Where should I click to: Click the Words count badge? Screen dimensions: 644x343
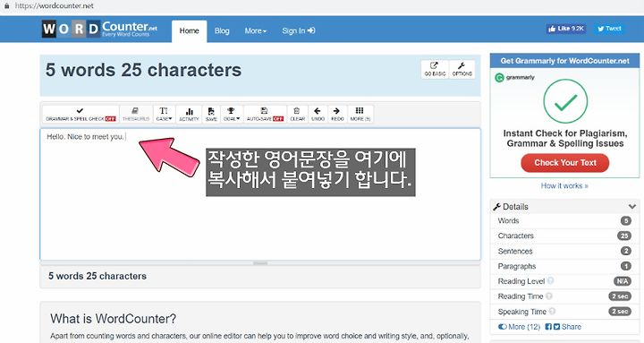625,221
